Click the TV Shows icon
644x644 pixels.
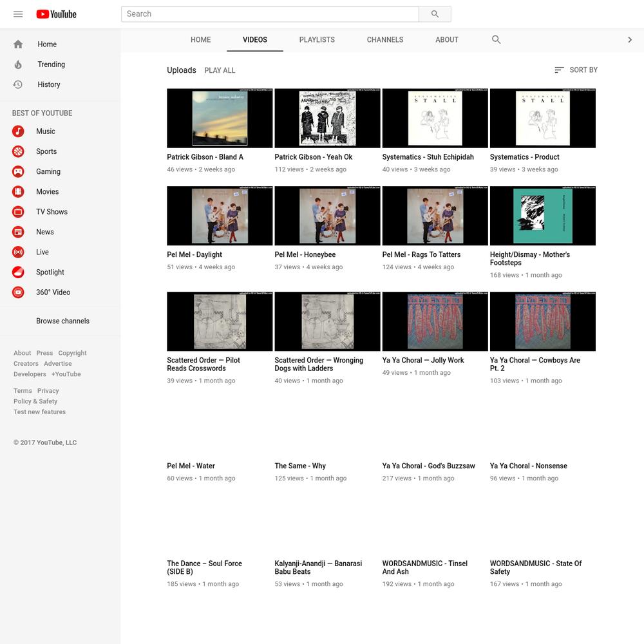coord(18,211)
